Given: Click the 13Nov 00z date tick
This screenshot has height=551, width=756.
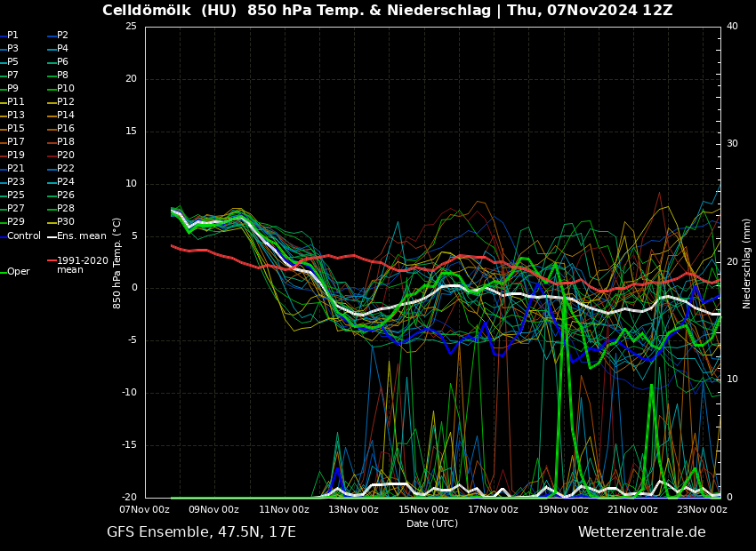Looking at the screenshot, I should [354, 510].
